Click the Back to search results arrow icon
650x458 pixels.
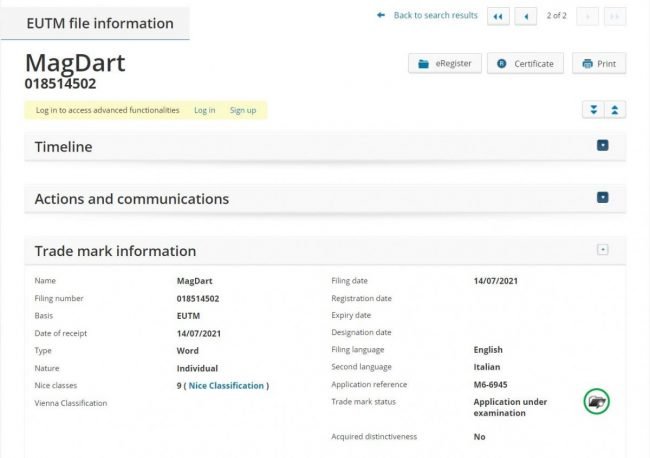(381, 15)
